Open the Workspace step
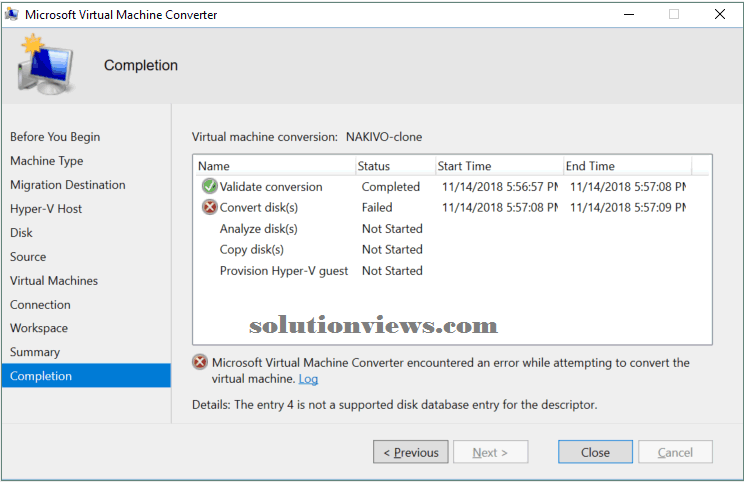Image resolution: width=744 pixels, height=482 pixels. click(x=39, y=328)
